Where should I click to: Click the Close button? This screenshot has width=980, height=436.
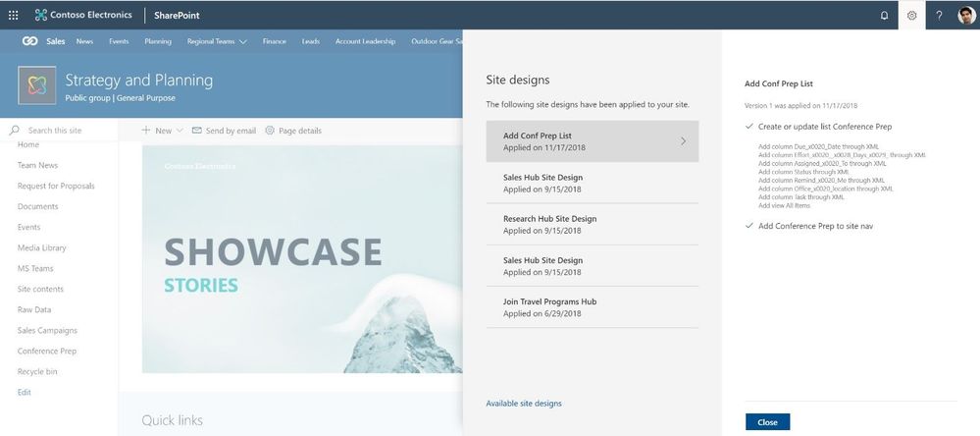(767, 421)
